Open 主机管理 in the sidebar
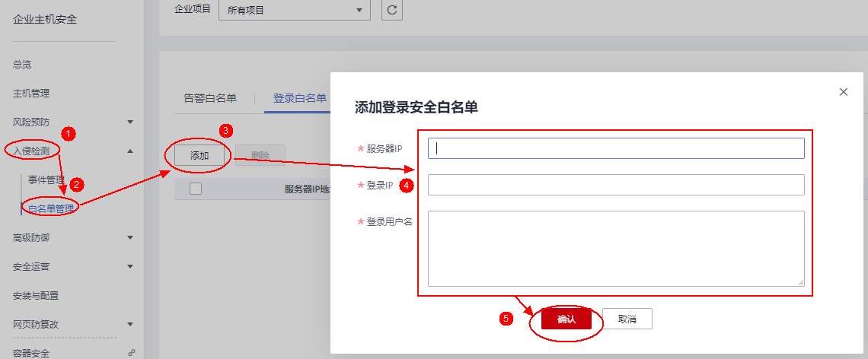This screenshot has height=359, width=868. point(31,93)
